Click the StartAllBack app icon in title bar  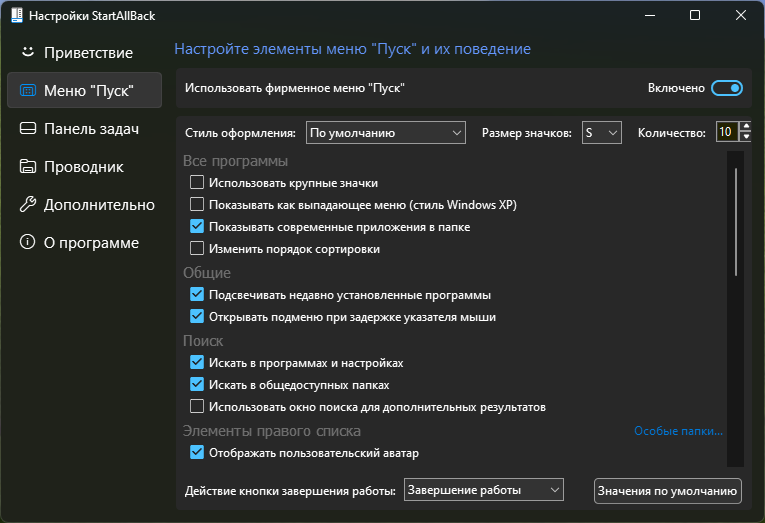pos(15,15)
